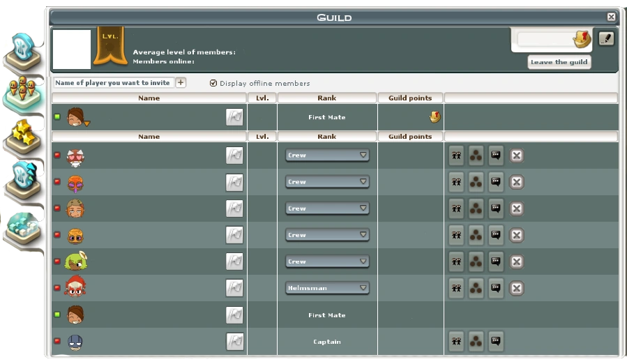Click flag icon in aviator-helmet Crew member row
627x364 pixels.
(x=234, y=208)
